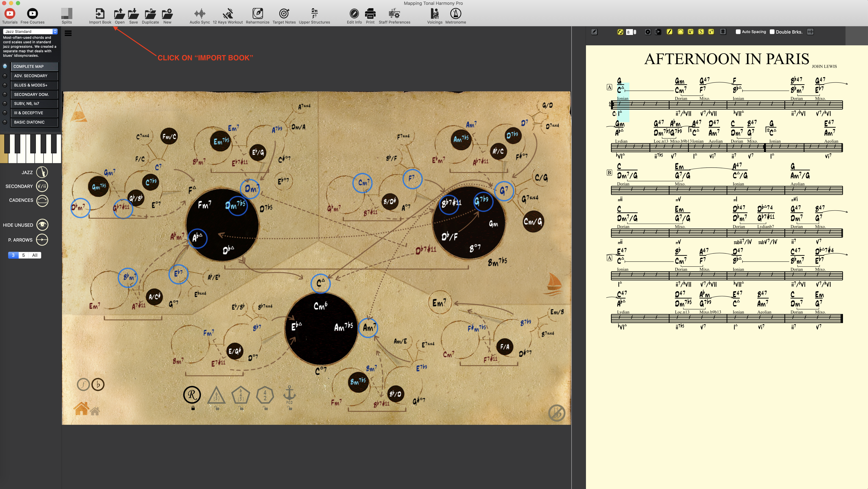868x489 pixels.
Task: Open the Jazz Standard map dropdown
Action: pyautogui.click(x=30, y=31)
